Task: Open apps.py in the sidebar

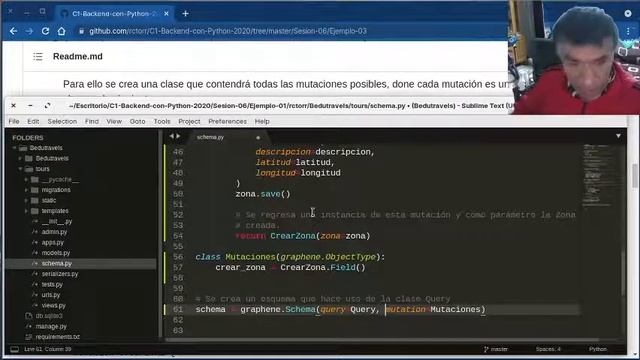Action: click(x=52, y=242)
